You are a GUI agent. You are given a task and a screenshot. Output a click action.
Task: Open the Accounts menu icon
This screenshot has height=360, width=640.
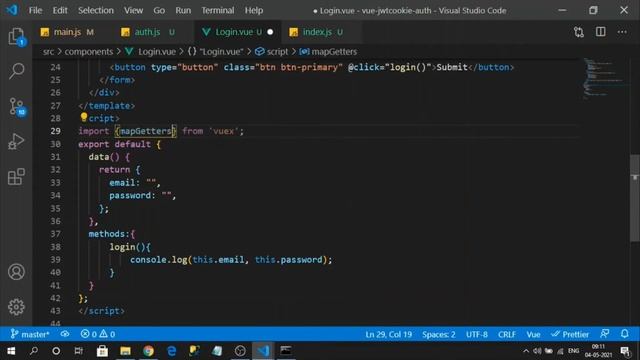point(16,272)
